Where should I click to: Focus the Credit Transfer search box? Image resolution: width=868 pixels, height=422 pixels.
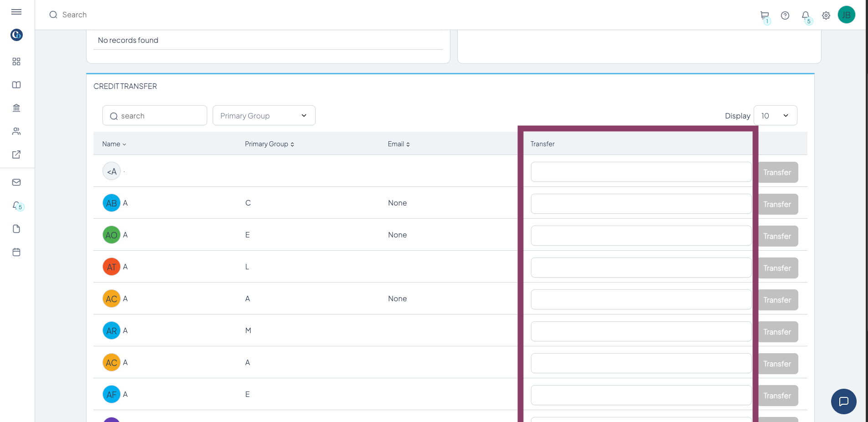(155, 116)
